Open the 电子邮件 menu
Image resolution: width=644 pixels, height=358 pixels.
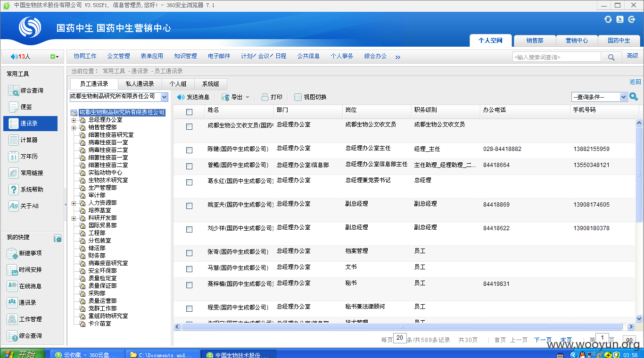coord(219,56)
